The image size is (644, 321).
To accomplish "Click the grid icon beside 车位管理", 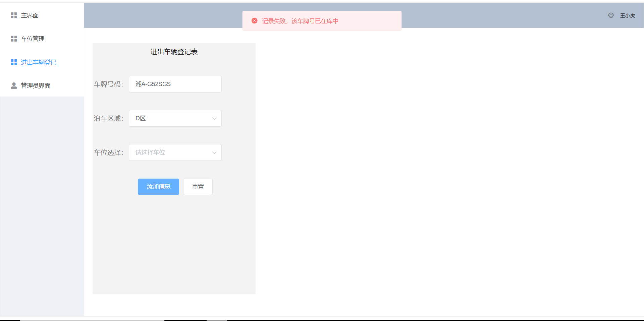I will (x=14, y=39).
